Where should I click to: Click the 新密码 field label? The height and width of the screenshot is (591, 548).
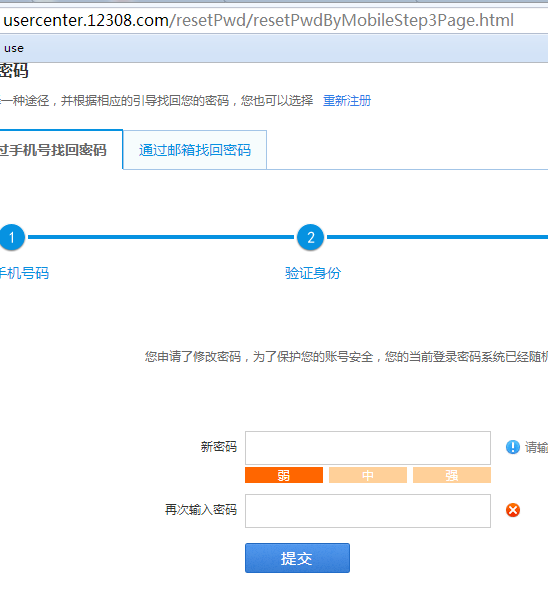tap(219, 447)
